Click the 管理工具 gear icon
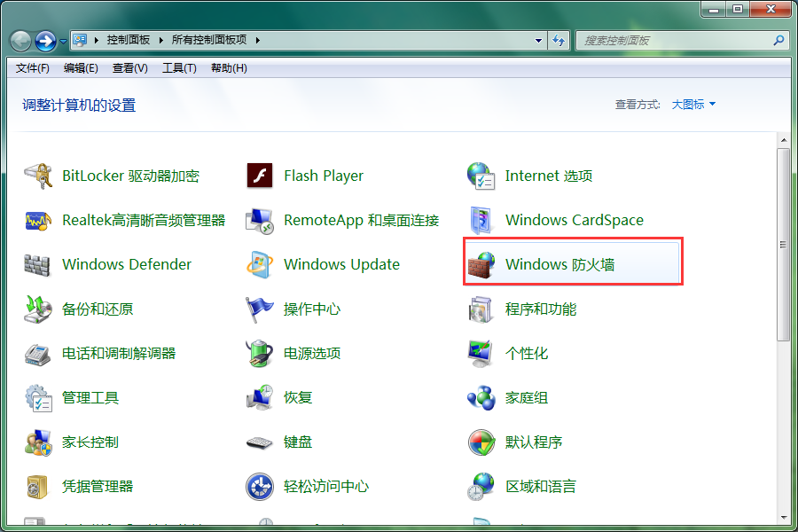 pos(37,398)
